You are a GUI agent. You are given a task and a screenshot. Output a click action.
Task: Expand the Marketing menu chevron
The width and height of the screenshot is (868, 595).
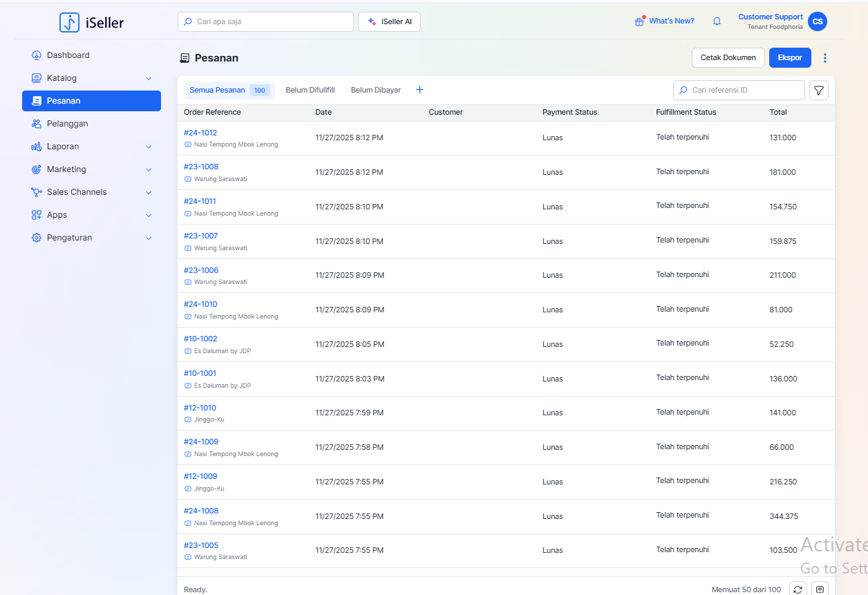(x=149, y=170)
